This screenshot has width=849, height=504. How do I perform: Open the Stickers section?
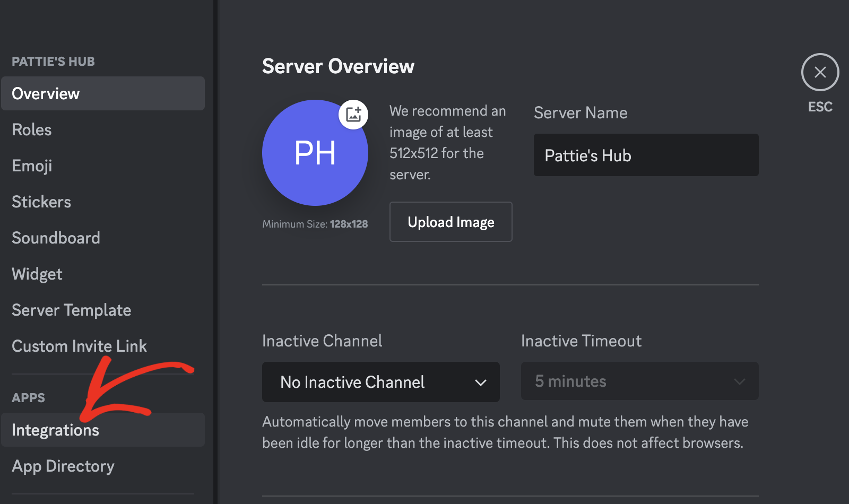pyautogui.click(x=41, y=202)
